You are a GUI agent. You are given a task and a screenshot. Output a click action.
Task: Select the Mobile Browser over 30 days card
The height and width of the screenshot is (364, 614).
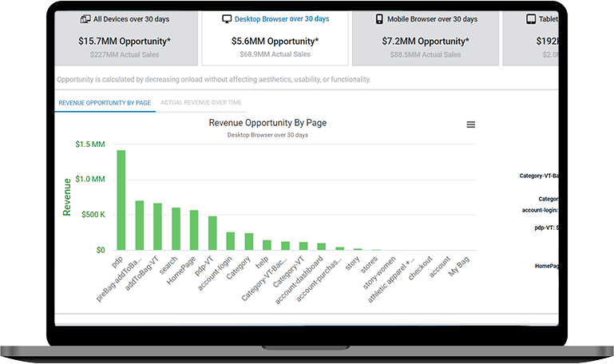[426, 38]
